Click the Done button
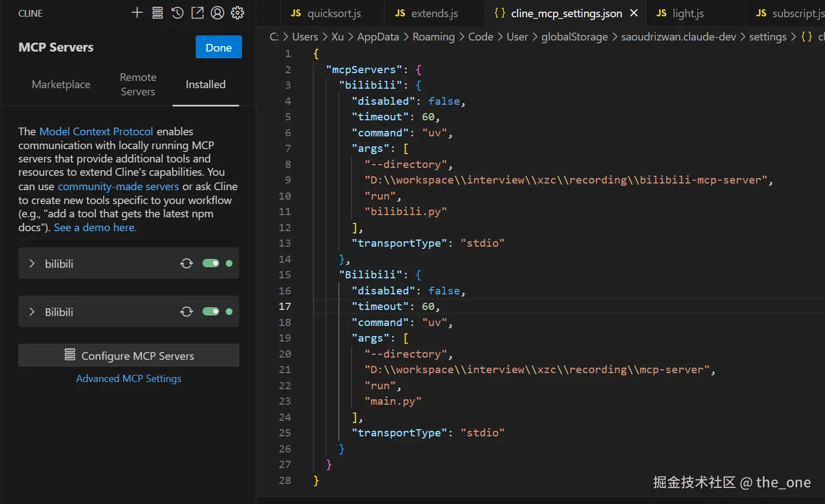The height and width of the screenshot is (504, 825). (219, 47)
